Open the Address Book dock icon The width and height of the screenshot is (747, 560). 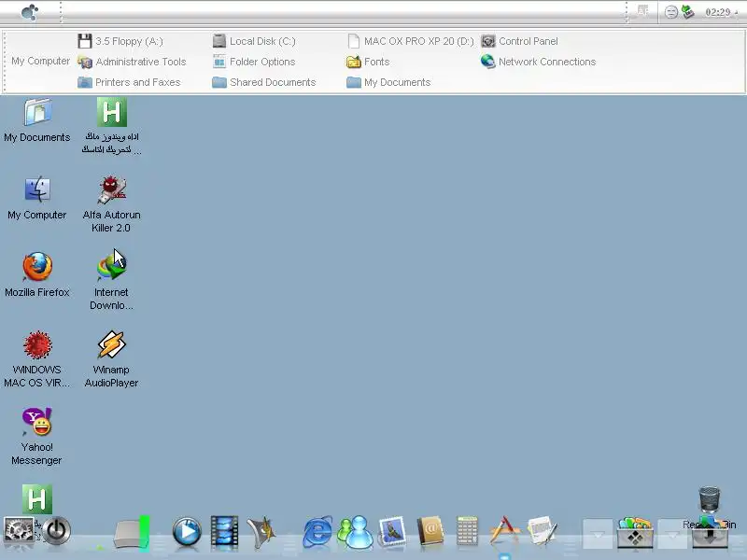point(430,531)
